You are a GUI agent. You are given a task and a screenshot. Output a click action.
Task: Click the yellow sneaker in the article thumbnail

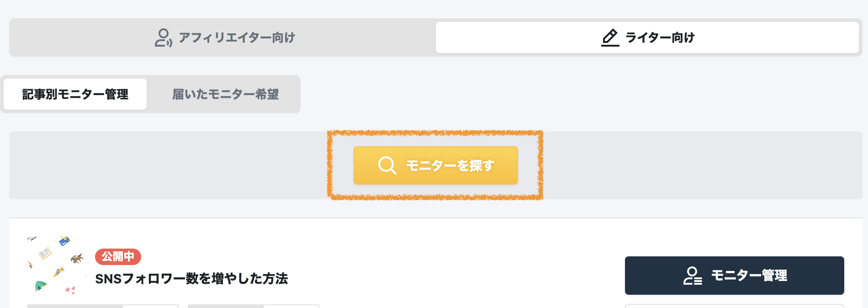pos(58,273)
